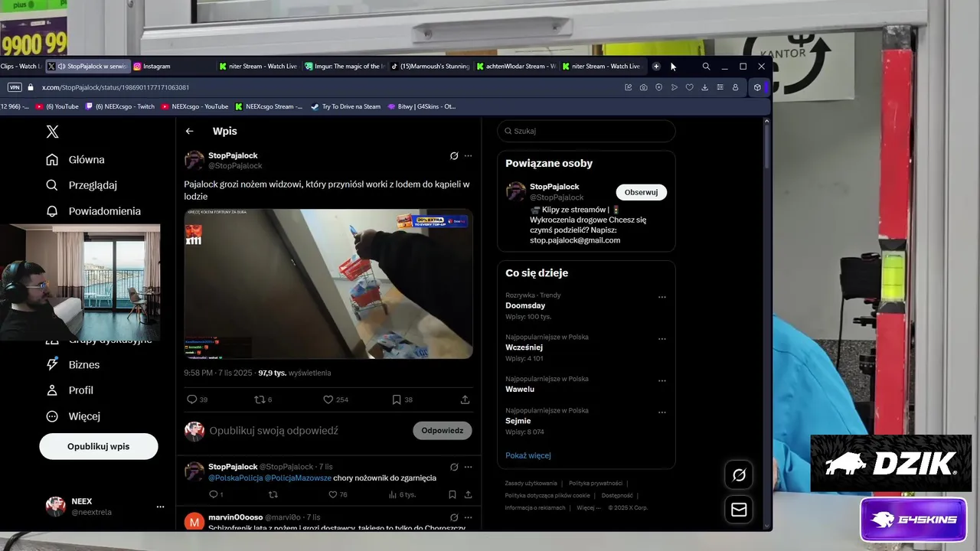Like the main post with 254 likes
980x551 pixels.
coord(328,399)
